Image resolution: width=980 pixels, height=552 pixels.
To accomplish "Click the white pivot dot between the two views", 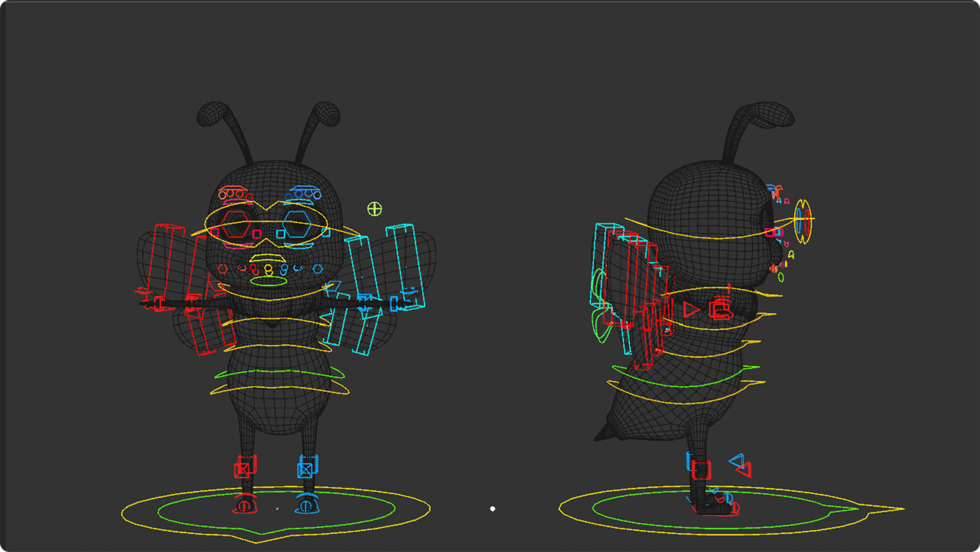I will 493,509.
